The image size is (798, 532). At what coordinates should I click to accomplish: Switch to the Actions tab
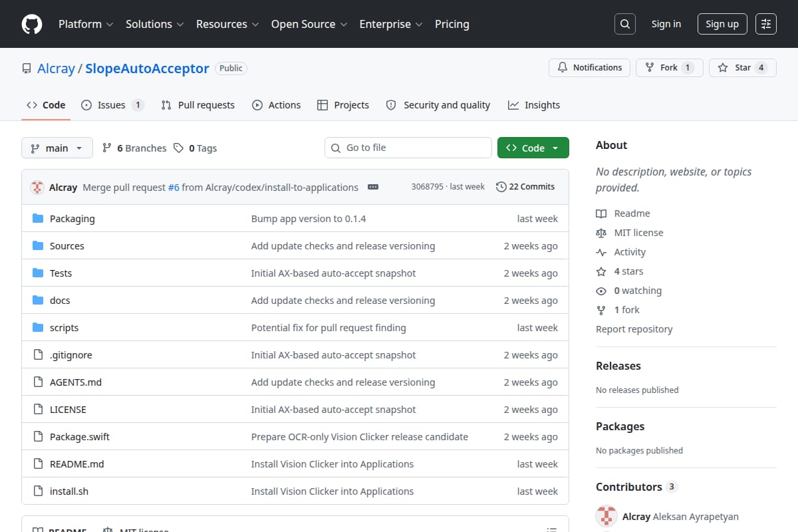tap(277, 105)
